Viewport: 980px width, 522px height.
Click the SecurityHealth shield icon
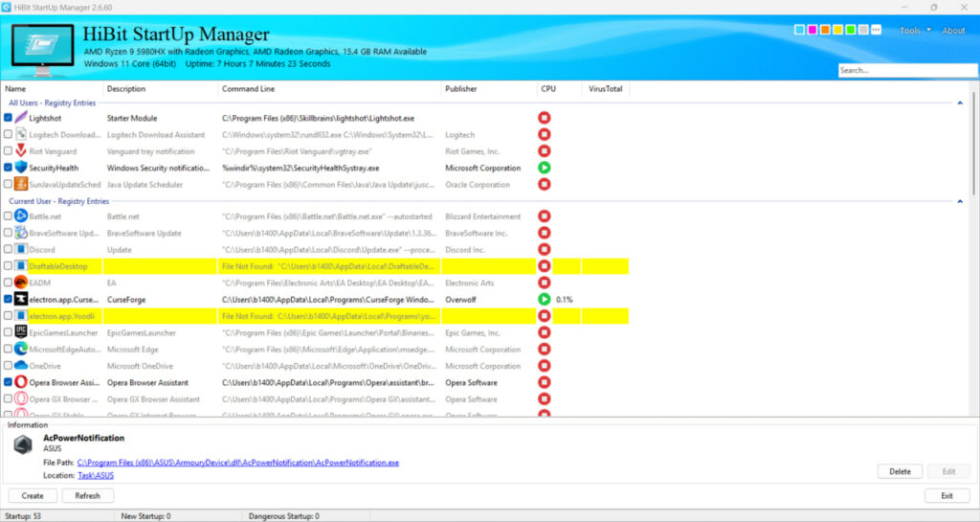(x=21, y=168)
